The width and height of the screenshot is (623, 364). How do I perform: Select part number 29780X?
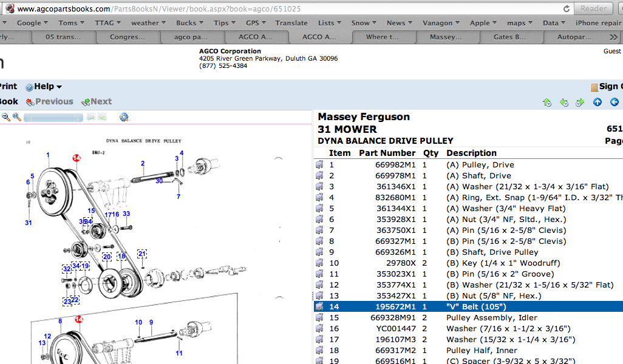[401, 263]
